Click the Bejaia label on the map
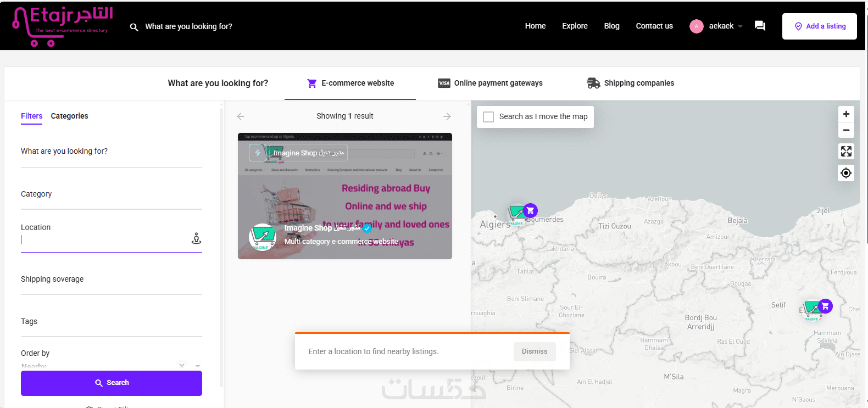 click(x=738, y=221)
